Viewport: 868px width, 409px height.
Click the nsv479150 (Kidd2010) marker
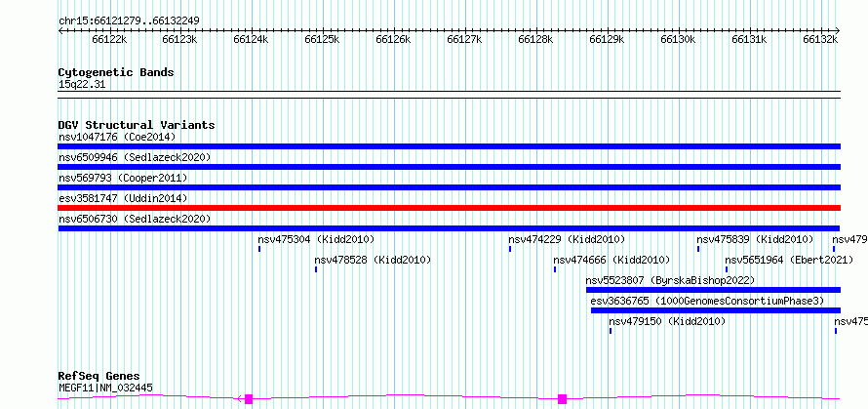(610, 331)
